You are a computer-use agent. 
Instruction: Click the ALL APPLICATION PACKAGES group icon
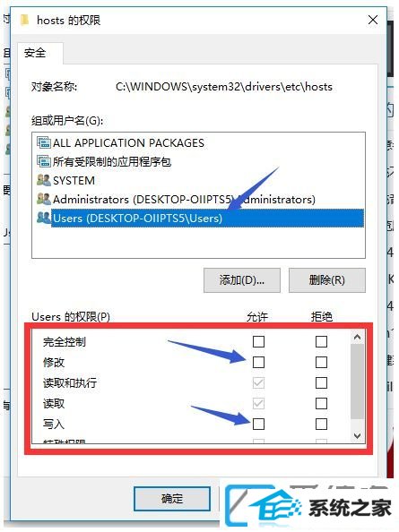click(43, 142)
